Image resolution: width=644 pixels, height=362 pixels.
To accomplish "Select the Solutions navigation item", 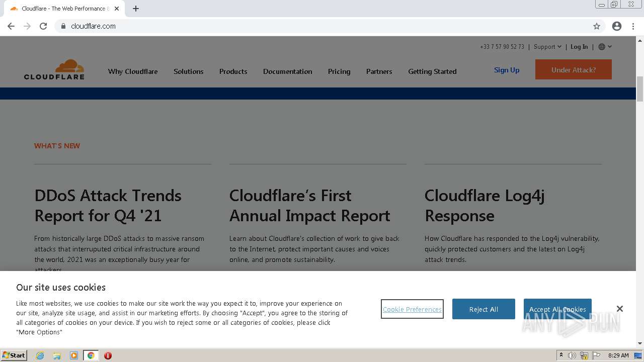I will pyautogui.click(x=189, y=71).
